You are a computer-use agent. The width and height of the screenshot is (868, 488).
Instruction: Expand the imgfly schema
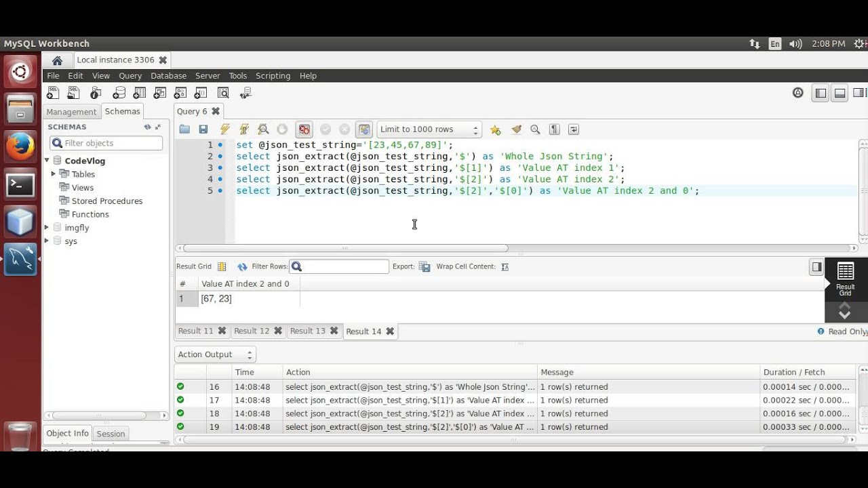coord(47,228)
